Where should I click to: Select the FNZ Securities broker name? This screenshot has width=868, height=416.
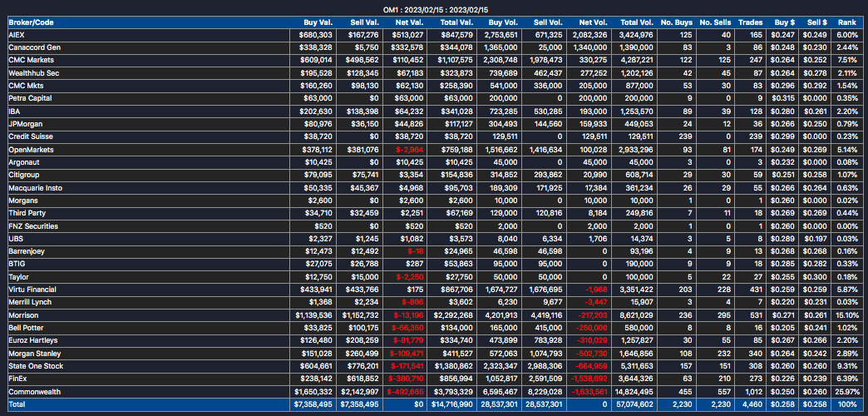coord(33,226)
